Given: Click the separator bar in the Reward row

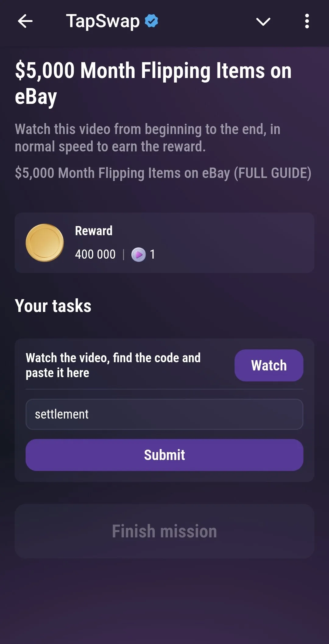Looking at the screenshot, I should click(123, 255).
